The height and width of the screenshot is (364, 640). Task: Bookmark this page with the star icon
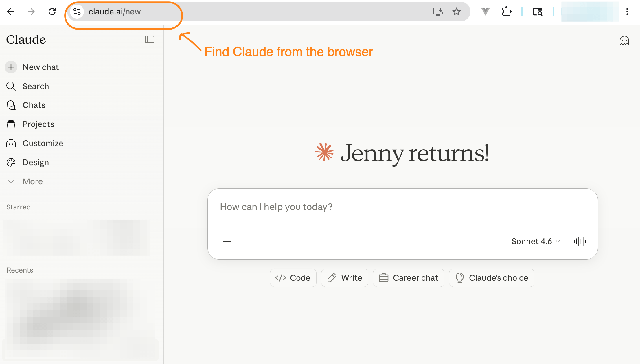point(457,12)
